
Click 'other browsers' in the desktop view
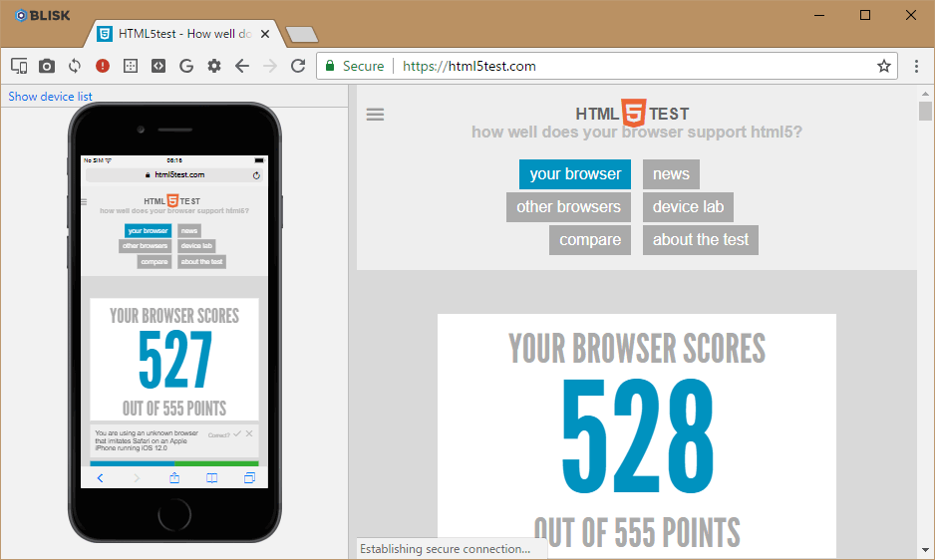(x=568, y=207)
